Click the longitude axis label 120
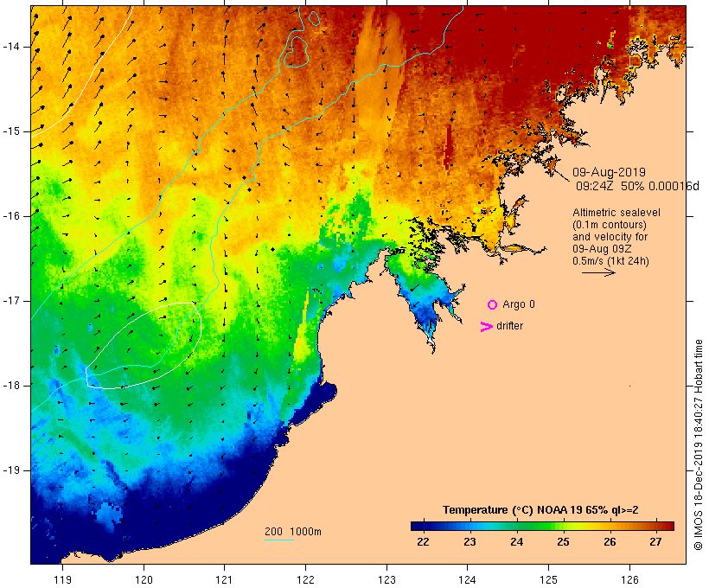Screen dimensions: 709x588 (144, 580)
